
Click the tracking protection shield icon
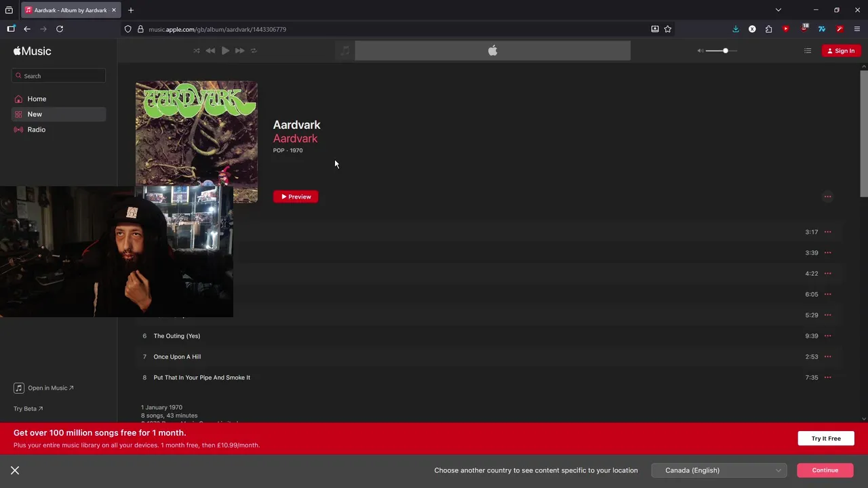point(127,29)
